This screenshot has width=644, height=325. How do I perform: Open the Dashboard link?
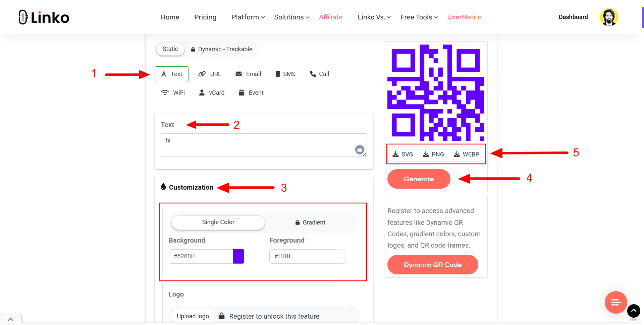[573, 17]
